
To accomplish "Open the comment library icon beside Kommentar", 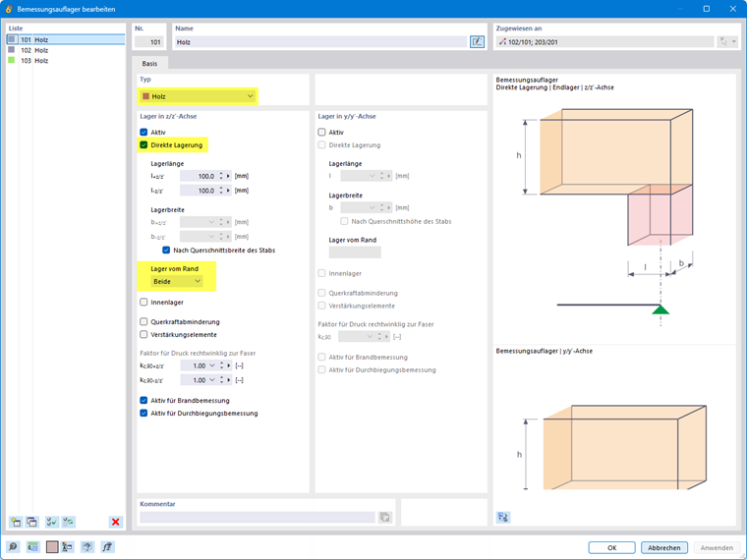I will (x=385, y=517).
